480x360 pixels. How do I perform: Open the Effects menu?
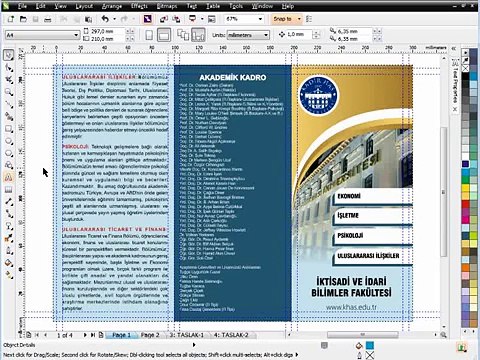click(139, 6)
